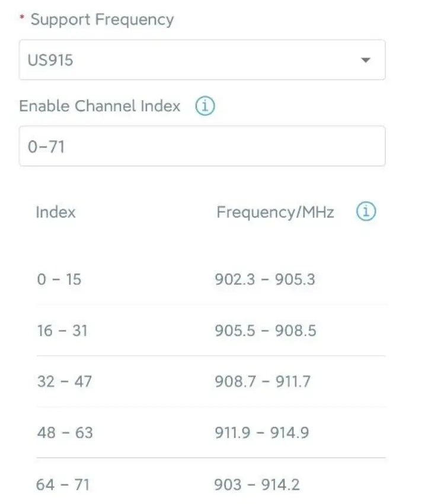
Task: Click the info icon next to Frequency/MHz
Action: coord(366,212)
